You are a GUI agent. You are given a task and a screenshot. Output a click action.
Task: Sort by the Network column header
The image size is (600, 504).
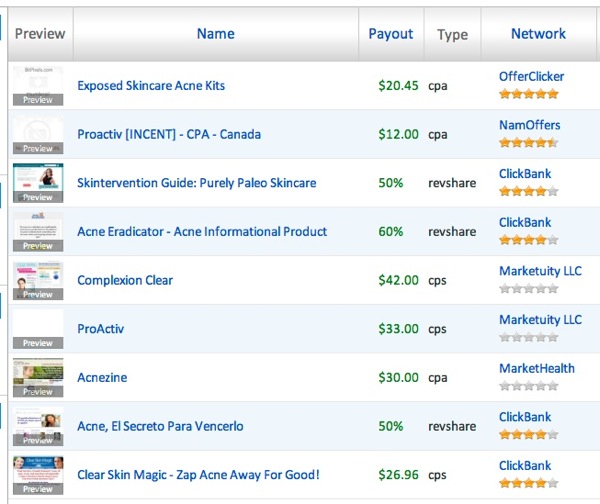pyautogui.click(x=538, y=34)
